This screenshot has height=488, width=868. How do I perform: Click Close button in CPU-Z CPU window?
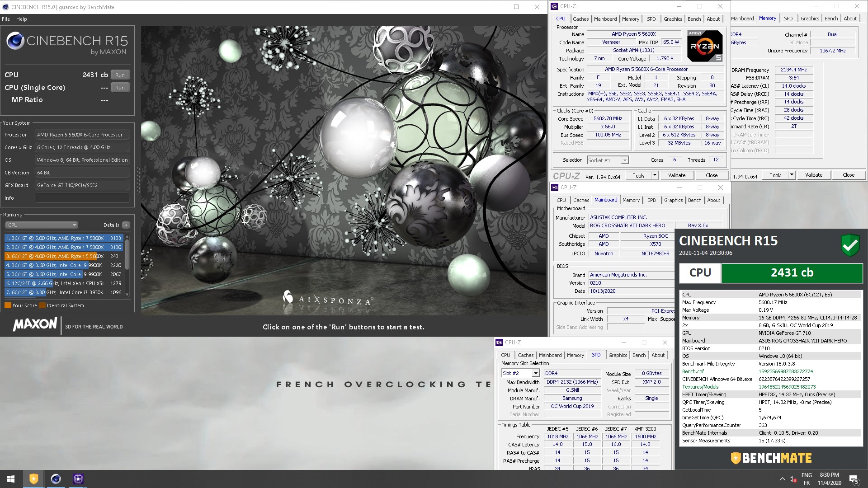(712, 175)
